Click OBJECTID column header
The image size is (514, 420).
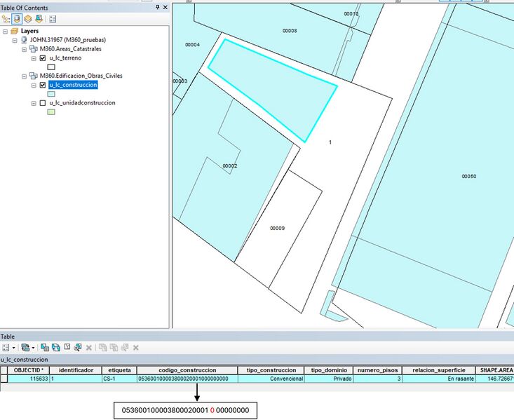point(29,370)
